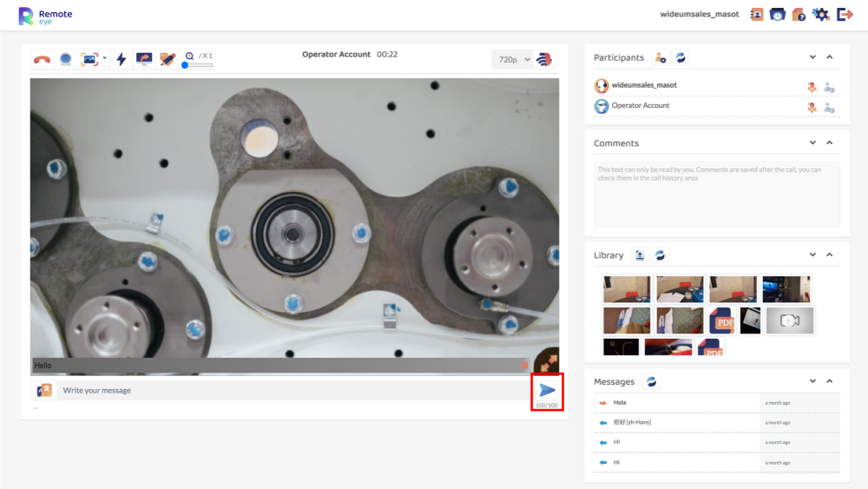Share the screen with the monitor icon
868x489 pixels.
(x=144, y=59)
